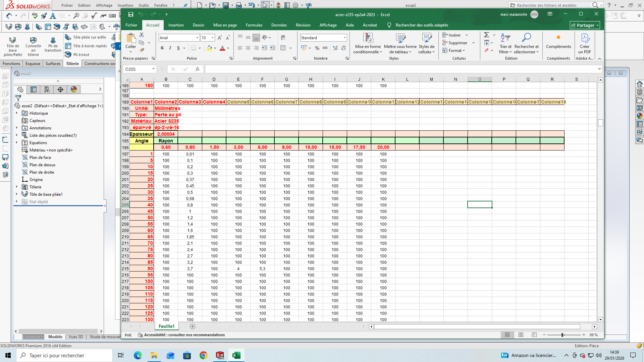This screenshot has height=362, width=644.
Task: Switch to page layout view in status bar
Action: pos(521,335)
